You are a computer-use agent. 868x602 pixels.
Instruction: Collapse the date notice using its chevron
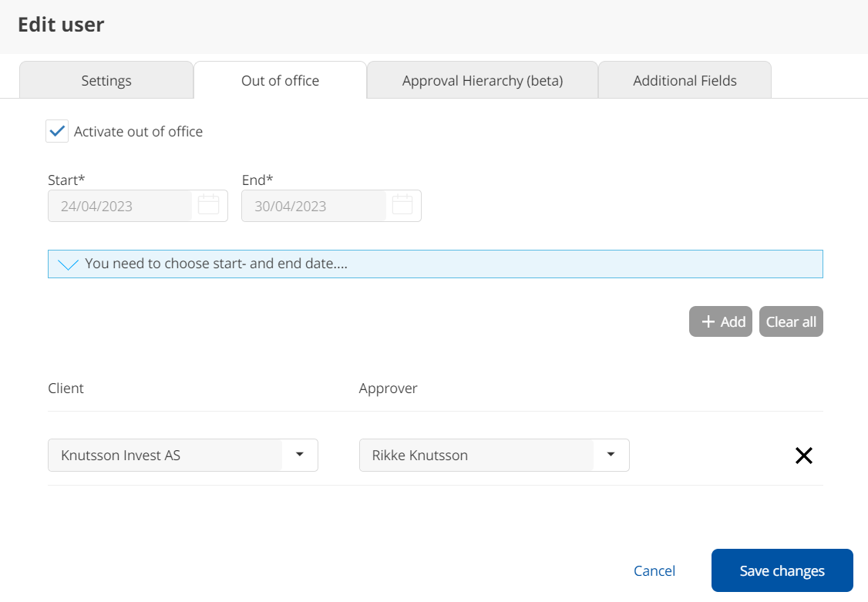(69, 264)
